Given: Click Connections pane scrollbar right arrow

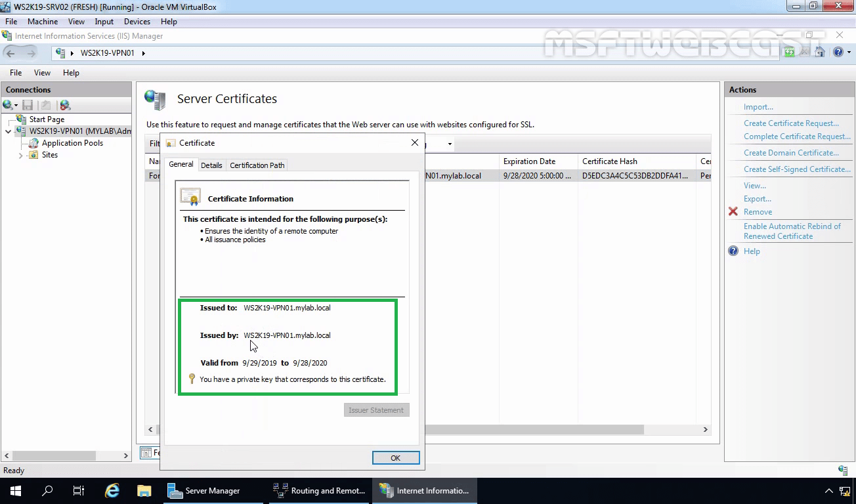Looking at the screenshot, I should [126, 455].
